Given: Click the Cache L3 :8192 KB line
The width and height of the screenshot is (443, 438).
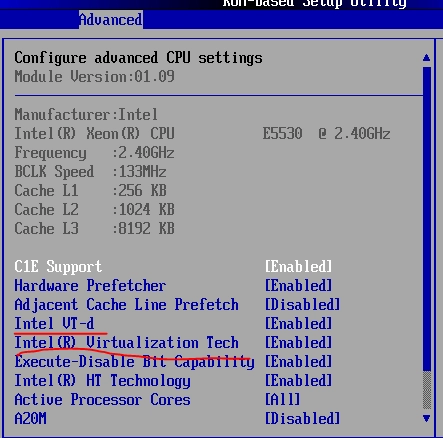Looking at the screenshot, I should click(94, 229).
